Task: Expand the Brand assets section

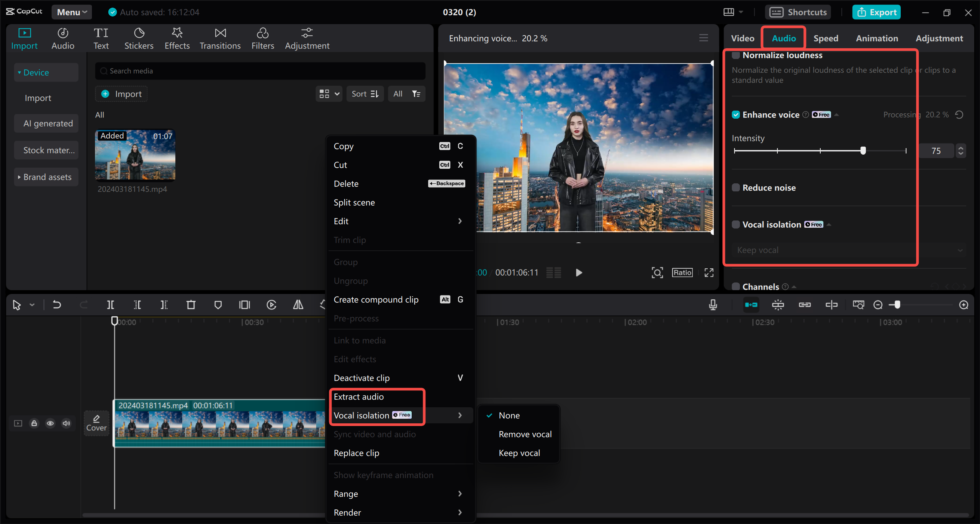Action: (x=46, y=176)
